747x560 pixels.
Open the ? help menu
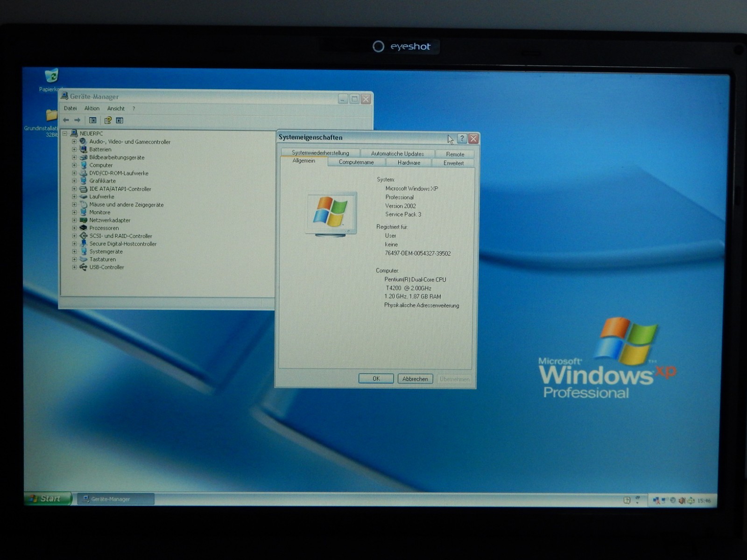coord(134,108)
